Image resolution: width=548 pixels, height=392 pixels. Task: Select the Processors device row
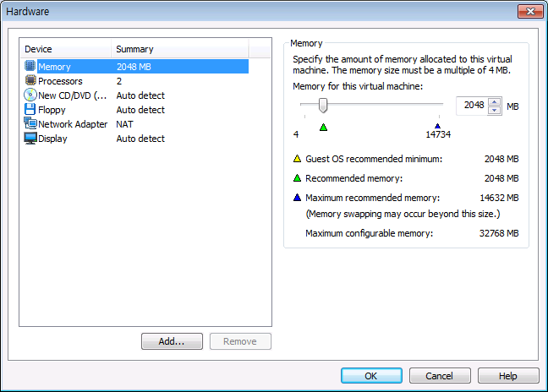(x=136, y=81)
